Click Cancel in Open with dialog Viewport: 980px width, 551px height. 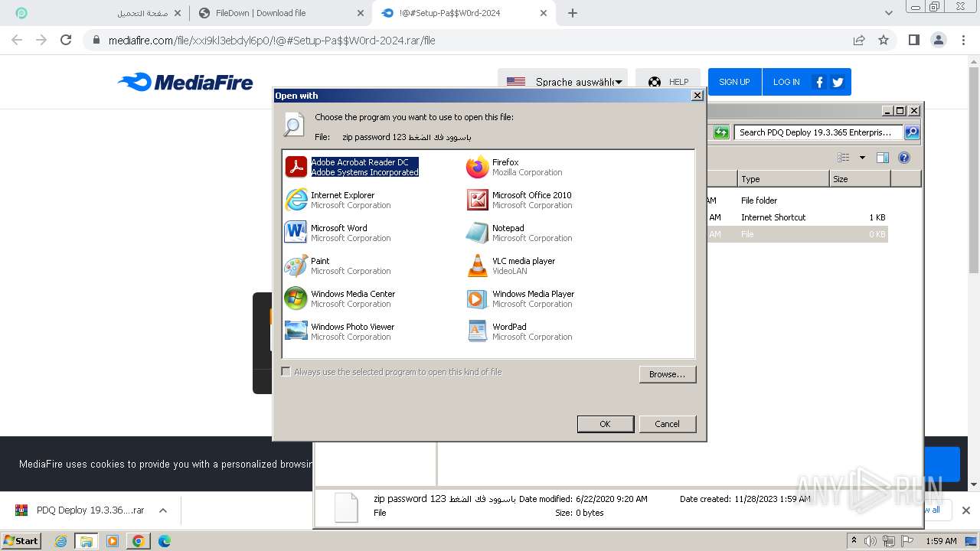[667, 424]
